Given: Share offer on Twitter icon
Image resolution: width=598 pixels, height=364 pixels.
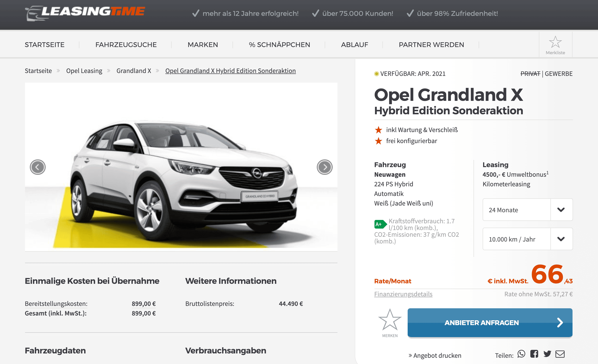Looking at the screenshot, I should tap(547, 354).
